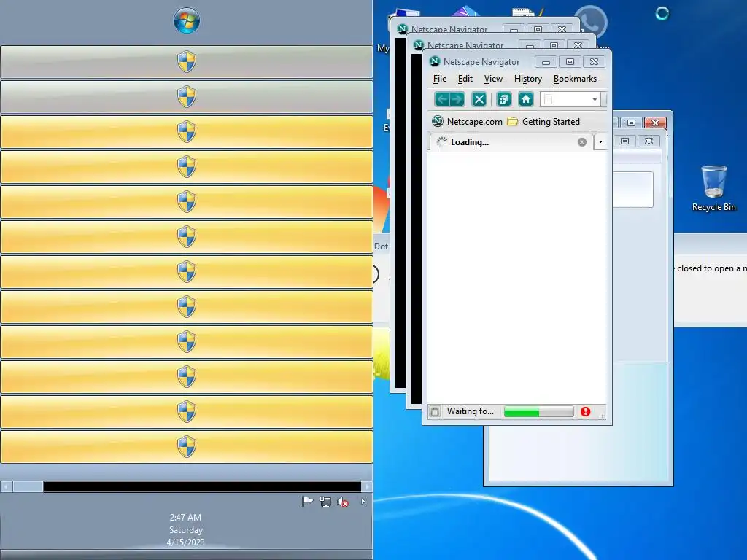Go back using Netscape's back arrow
This screenshot has height=560, width=747.
[442, 99]
